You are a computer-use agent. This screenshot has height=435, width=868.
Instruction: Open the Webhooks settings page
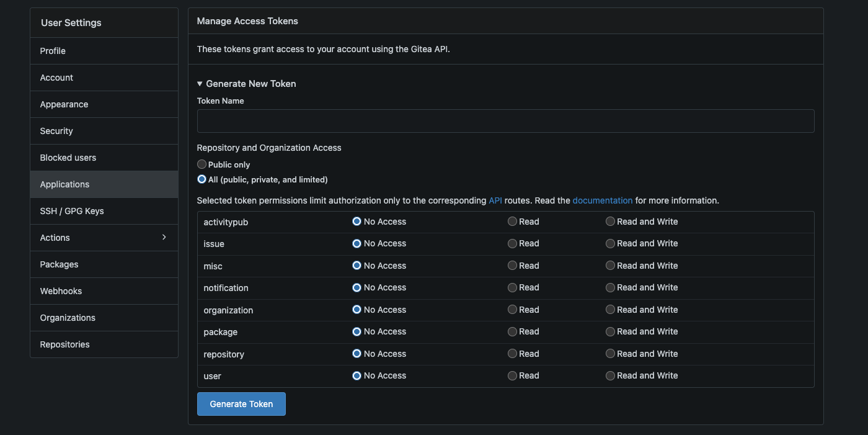click(61, 291)
